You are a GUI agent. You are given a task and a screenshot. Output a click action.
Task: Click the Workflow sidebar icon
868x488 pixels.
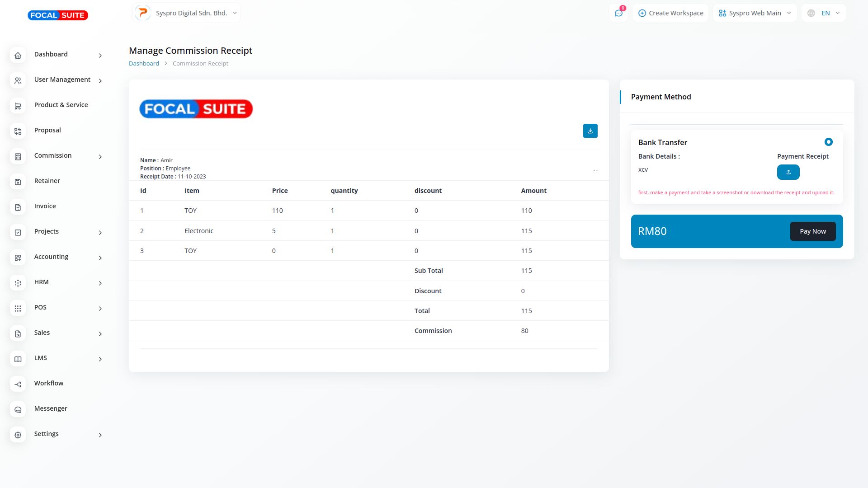point(18,384)
